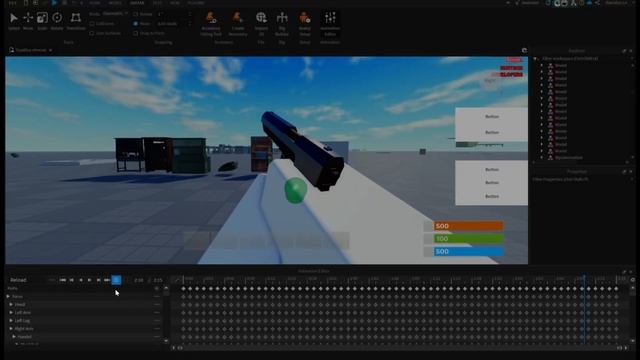The width and height of the screenshot is (640, 360).
Task: Activate the Move tool
Action: point(28,21)
